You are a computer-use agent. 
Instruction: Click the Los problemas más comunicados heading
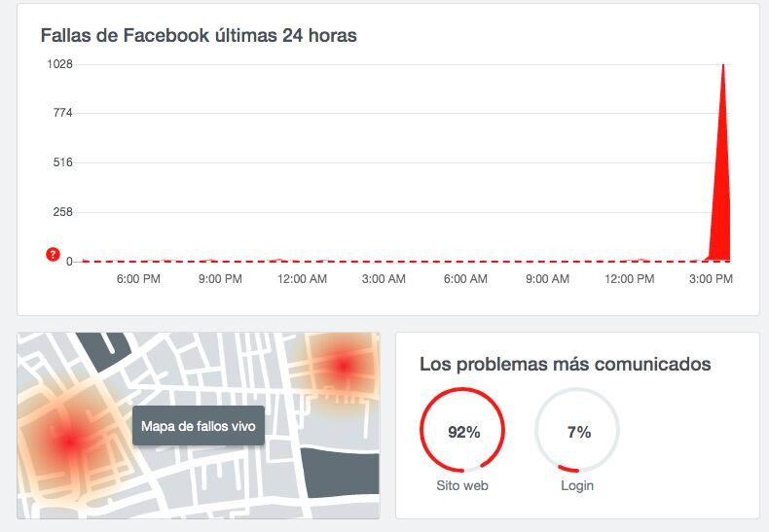coord(565,365)
